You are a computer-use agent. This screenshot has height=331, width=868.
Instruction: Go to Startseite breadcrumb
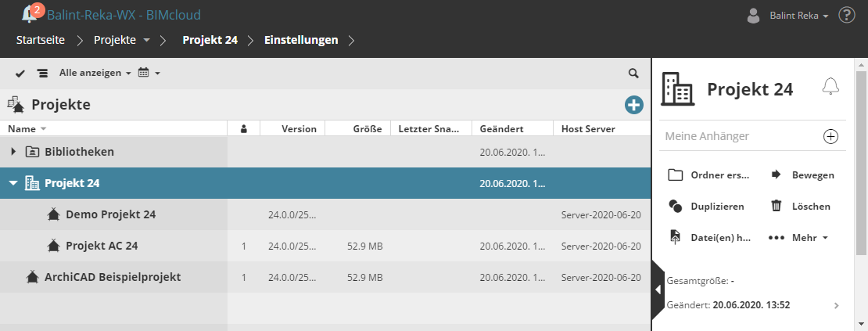coord(40,39)
